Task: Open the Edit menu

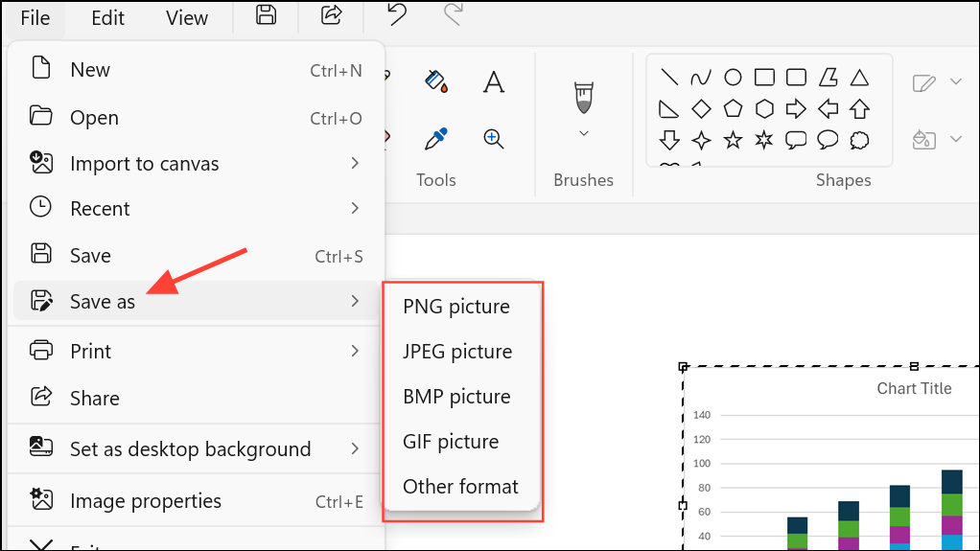Action: click(107, 17)
